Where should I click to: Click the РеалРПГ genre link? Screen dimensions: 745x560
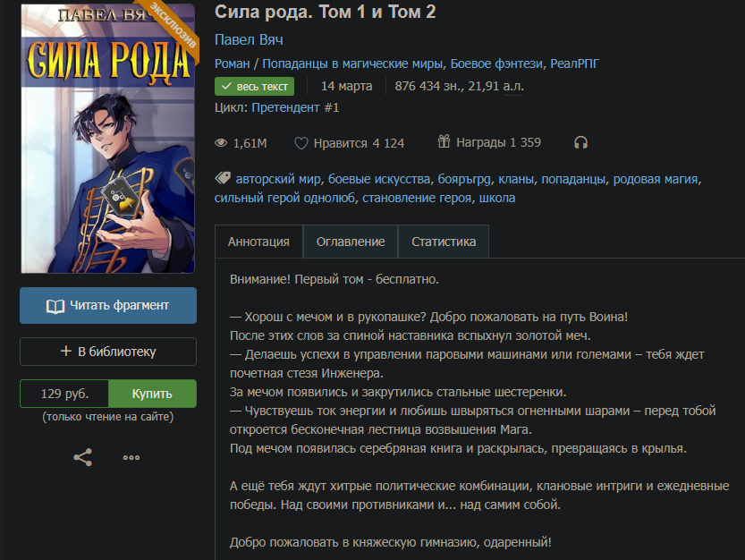[574, 64]
